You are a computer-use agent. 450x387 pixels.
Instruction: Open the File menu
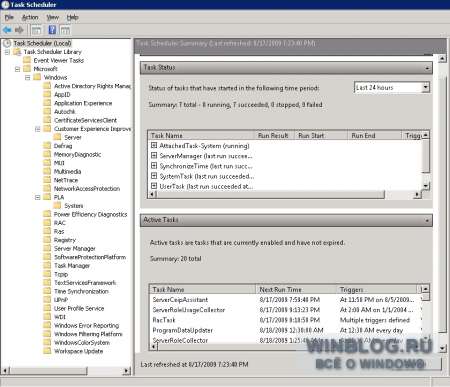pyautogui.click(x=9, y=17)
